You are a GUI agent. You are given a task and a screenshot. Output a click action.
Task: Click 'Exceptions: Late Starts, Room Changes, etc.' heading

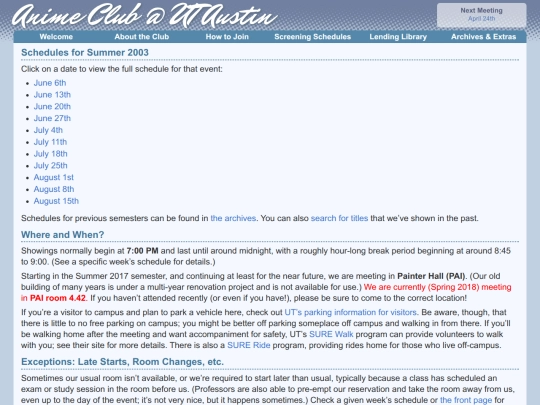click(x=122, y=362)
